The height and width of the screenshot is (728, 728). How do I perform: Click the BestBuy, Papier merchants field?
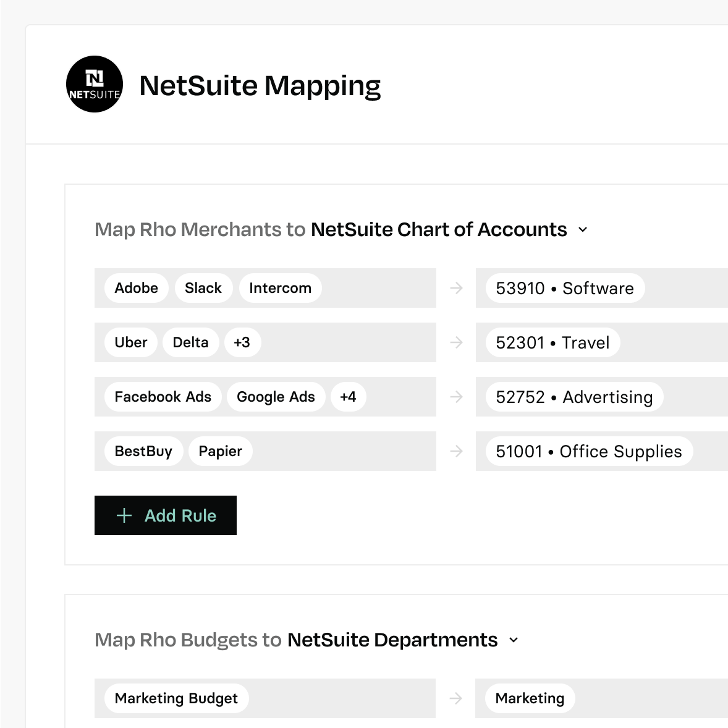click(x=265, y=451)
